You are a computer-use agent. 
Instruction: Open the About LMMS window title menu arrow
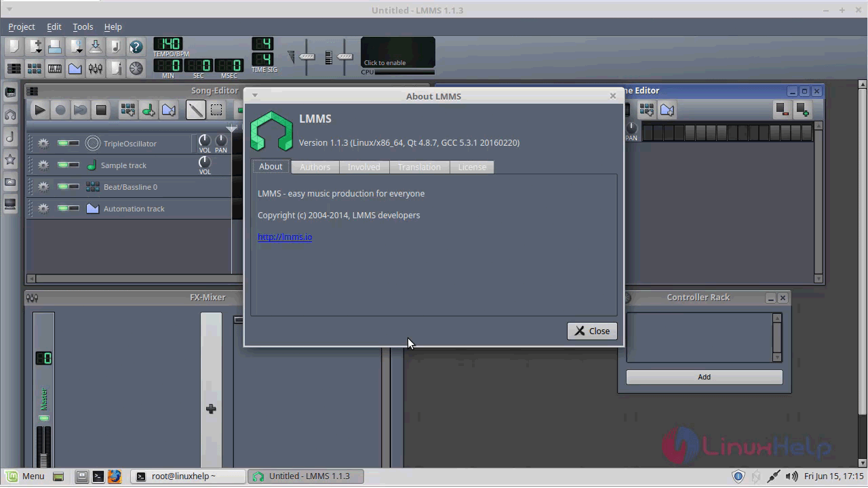click(255, 96)
